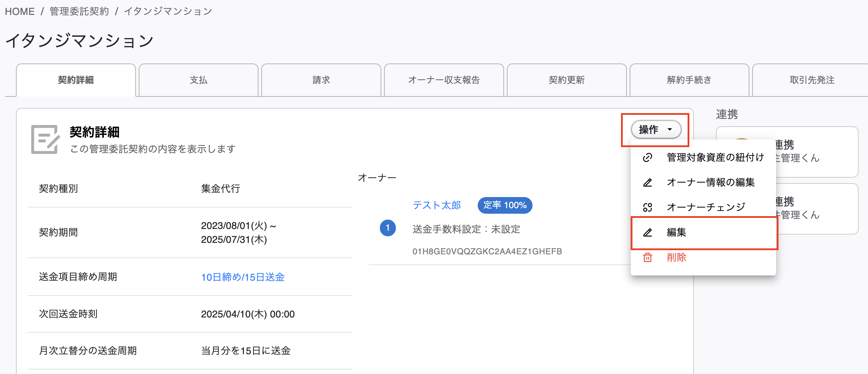
Task: Click the 連携 section heading
Action: click(x=727, y=114)
